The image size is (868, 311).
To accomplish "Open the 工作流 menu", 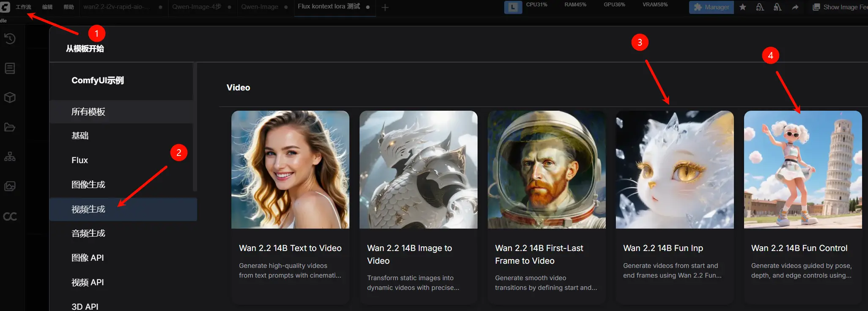I will (x=23, y=7).
